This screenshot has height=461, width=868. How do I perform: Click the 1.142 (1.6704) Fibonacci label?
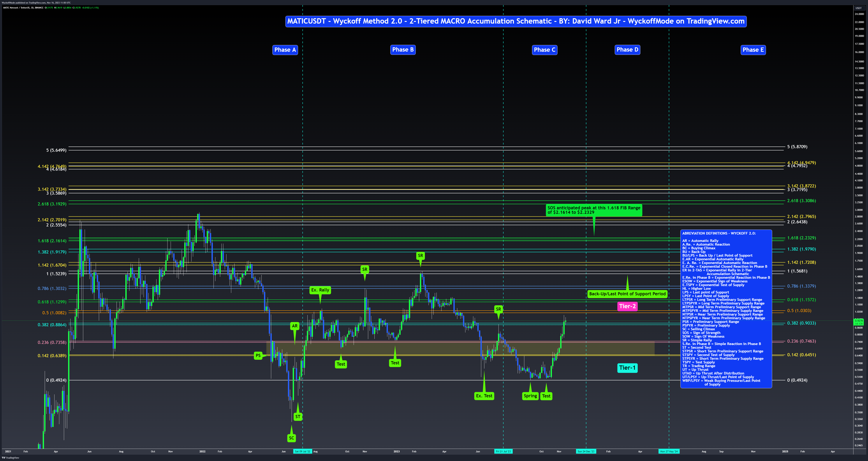[x=52, y=265]
